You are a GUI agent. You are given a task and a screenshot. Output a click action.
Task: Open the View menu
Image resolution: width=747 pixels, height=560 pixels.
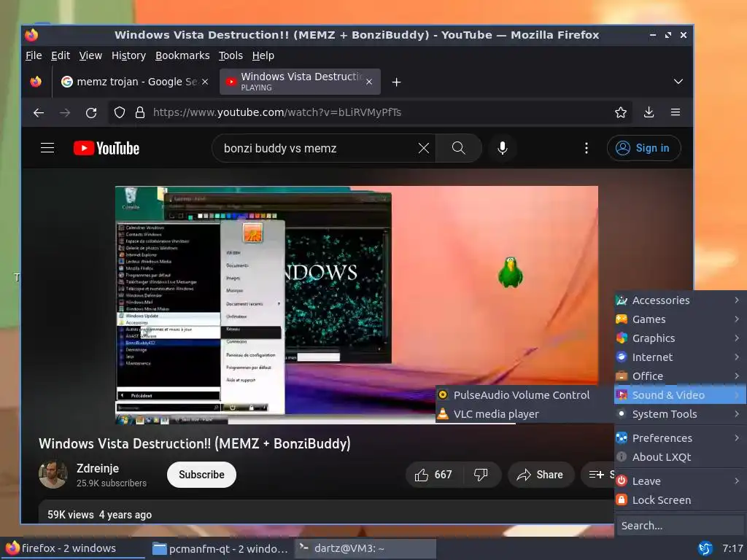[90, 55]
